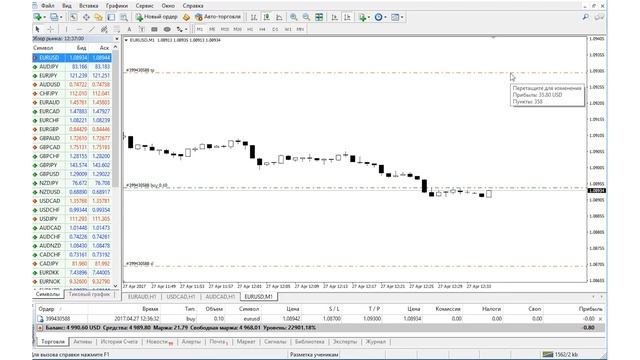Click the Новый ордер button

pyautogui.click(x=156, y=17)
